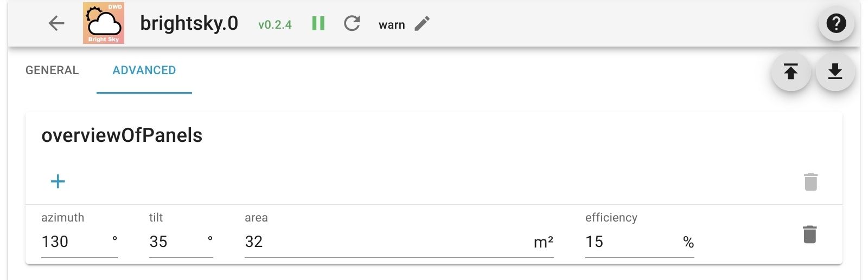
Task: Focus the tilt input field
Action: coord(174,242)
